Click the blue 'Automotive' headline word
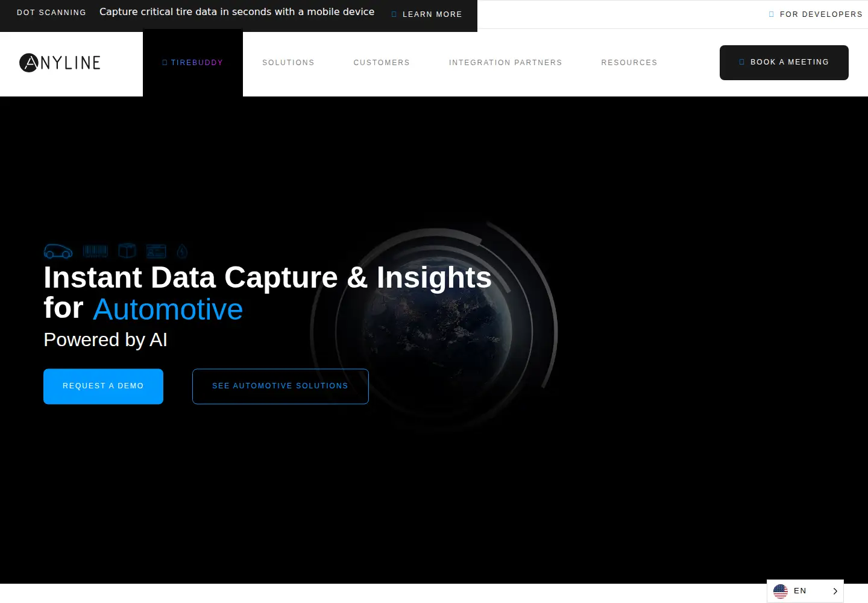Viewport: 868px width, 603px height. coord(168,309)
